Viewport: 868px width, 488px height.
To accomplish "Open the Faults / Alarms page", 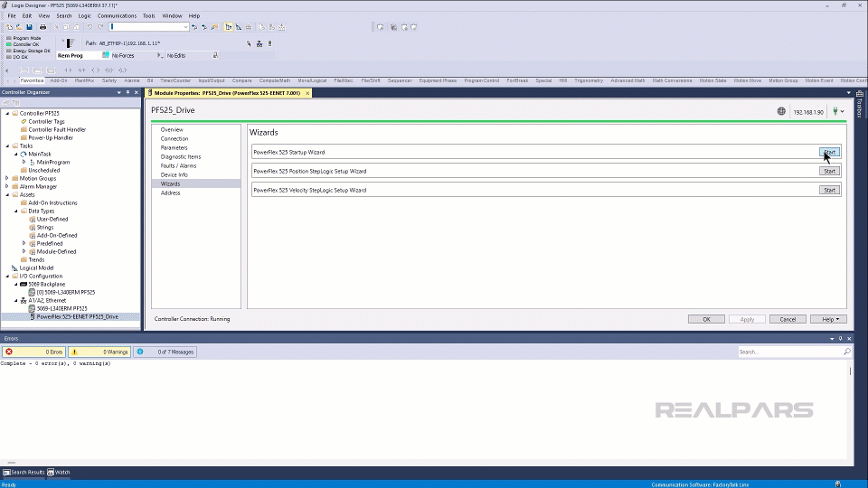I will pos(178,165).
